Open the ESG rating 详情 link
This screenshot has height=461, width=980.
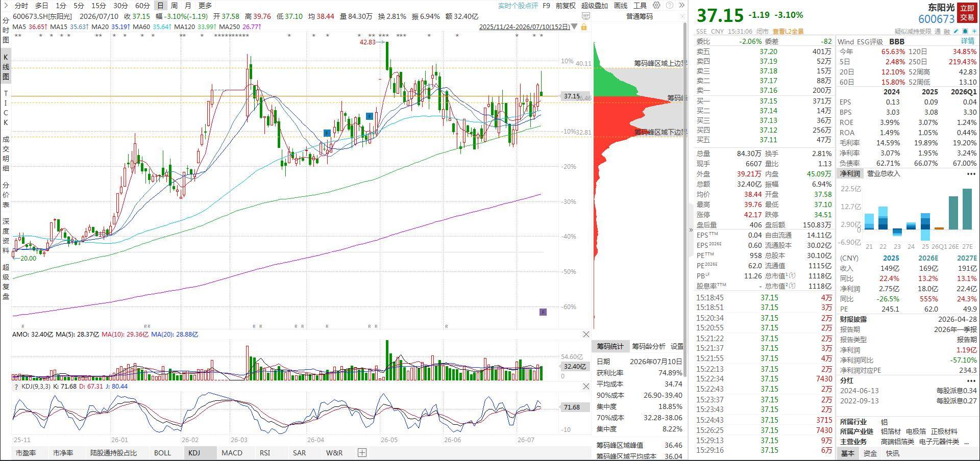968,41
